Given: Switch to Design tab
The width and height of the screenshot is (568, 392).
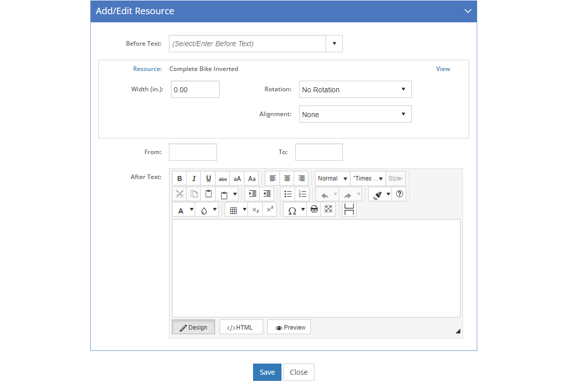Looking at the screenshot, I should [x=193, y=327].
